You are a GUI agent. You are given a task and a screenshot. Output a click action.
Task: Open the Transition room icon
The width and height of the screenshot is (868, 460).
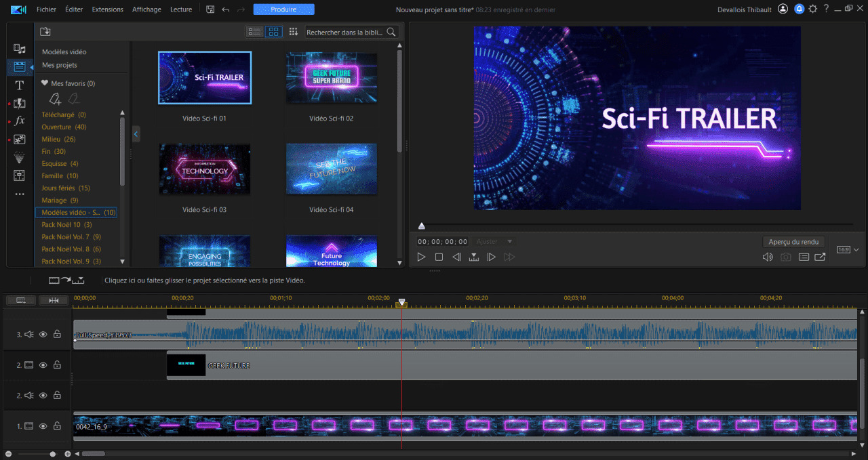(20, 103)
